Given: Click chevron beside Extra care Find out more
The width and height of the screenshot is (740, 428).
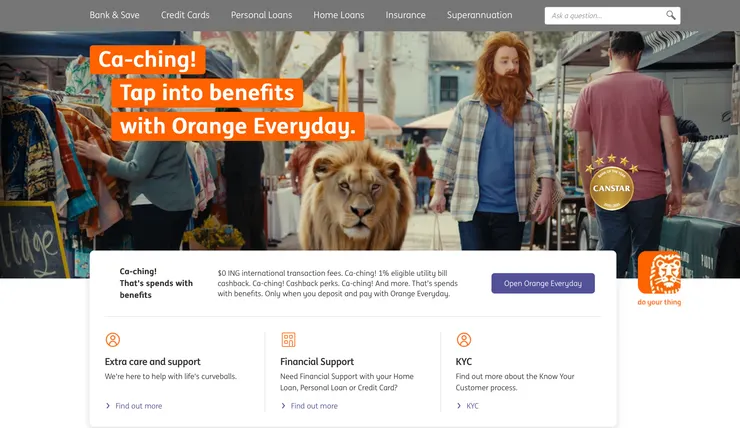Looking at the screenshot, I should [108, 406].
